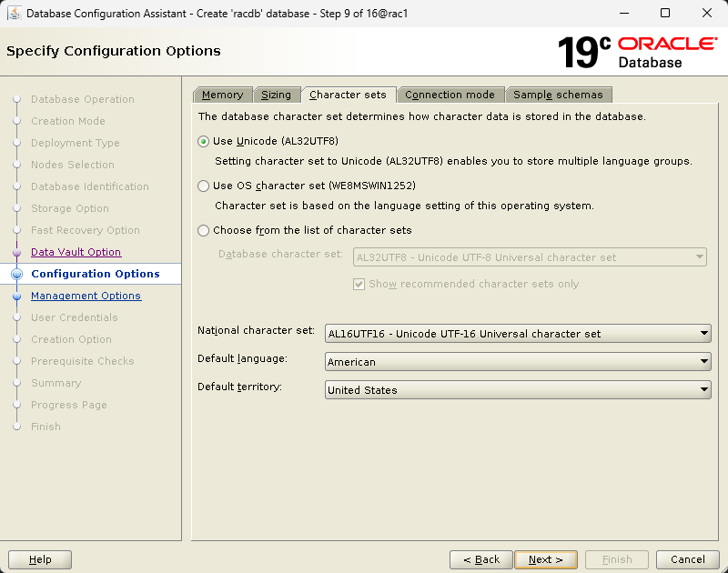Click the User Credentials step label

point(75,317)
